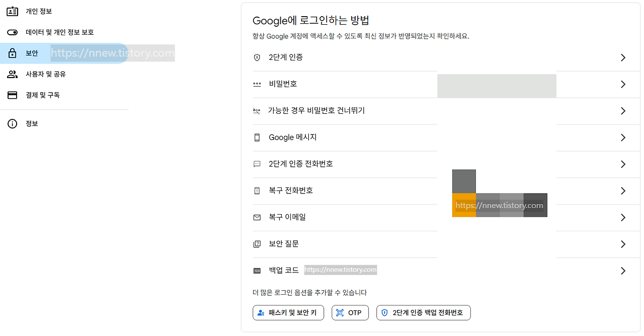Click the 비밀번호 dots icon
This screenshot has height=336, width=644.
257,84
